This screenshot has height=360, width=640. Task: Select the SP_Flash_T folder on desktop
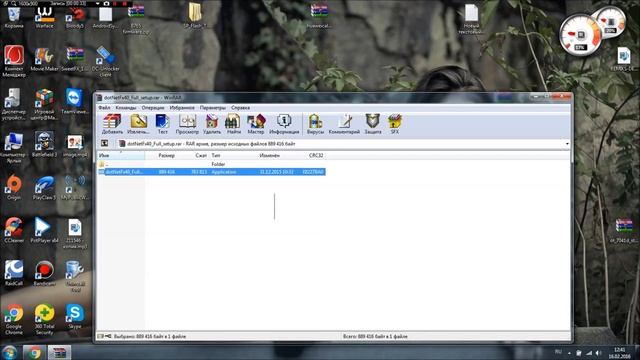[x=195, y=16]
